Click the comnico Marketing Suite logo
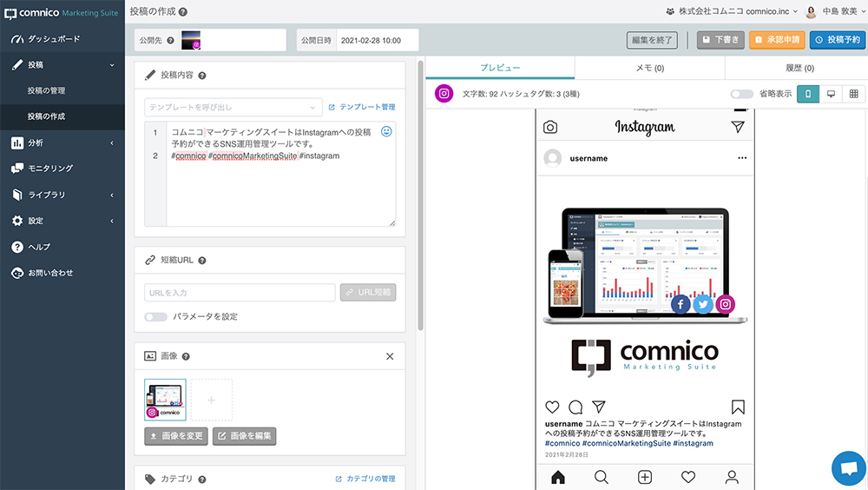The image size is (868, 490). (61, 13)
